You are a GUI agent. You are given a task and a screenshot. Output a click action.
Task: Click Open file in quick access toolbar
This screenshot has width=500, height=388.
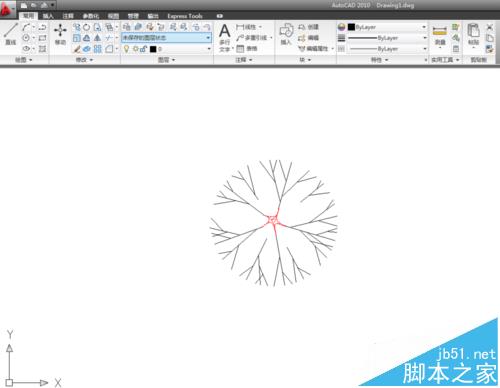pyautogui.click(x=34, y=5)
